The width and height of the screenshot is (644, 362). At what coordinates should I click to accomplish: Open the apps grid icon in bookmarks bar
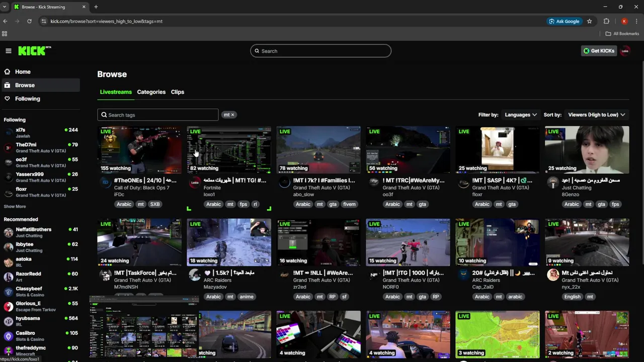tap(5, 34)
